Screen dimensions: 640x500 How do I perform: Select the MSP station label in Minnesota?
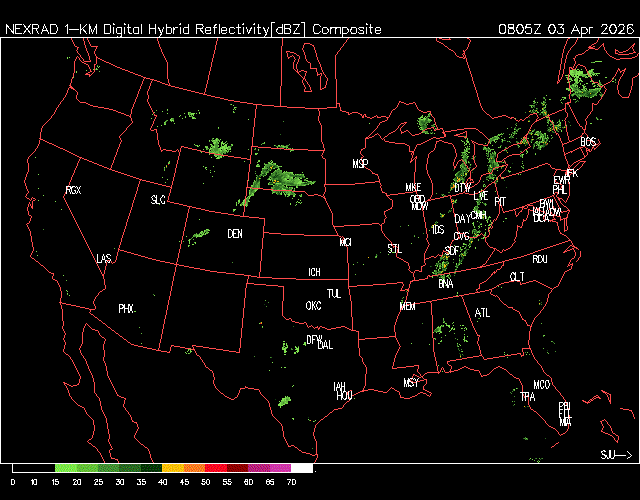point(360,163)
